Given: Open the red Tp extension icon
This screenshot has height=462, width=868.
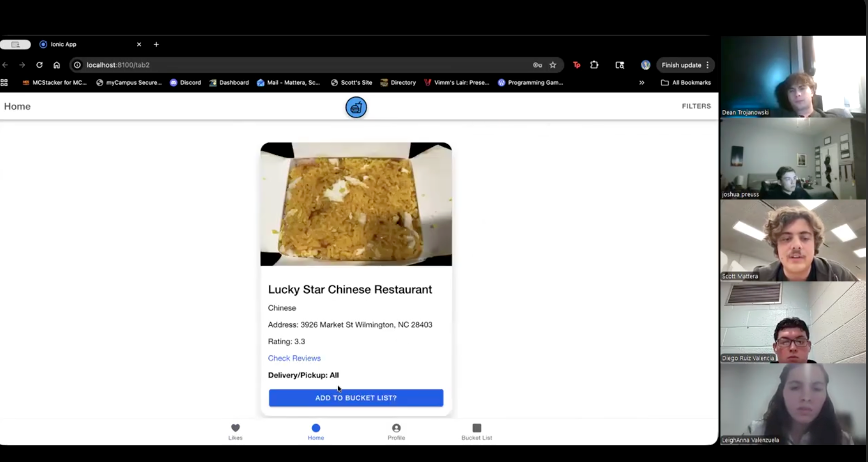Looking at the screenshot, I should point(577,65).
